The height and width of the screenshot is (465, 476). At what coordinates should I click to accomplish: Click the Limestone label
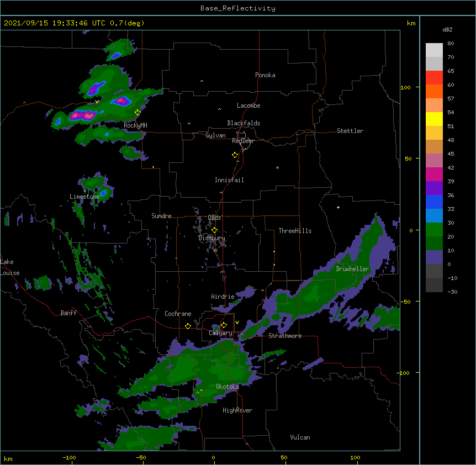[x=84, y=197]
